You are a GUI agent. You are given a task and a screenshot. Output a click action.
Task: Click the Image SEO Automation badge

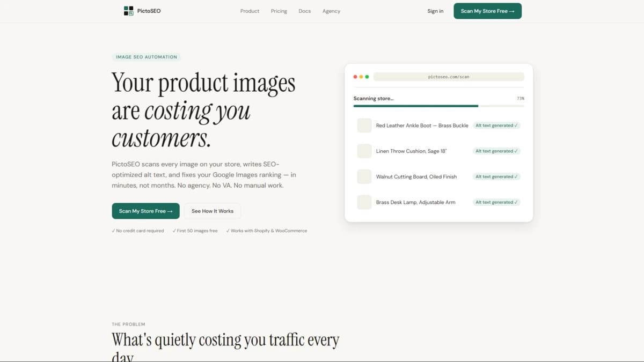point(147,57)
